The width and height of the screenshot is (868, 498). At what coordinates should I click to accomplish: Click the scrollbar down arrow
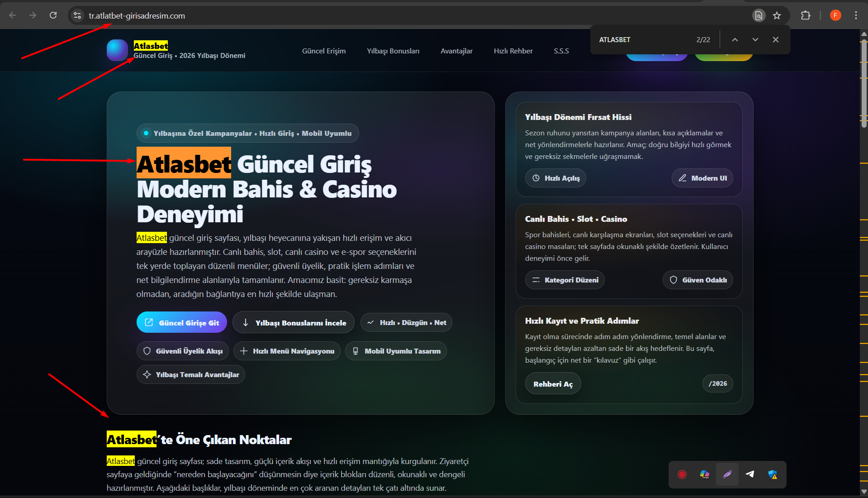point(864,491)
